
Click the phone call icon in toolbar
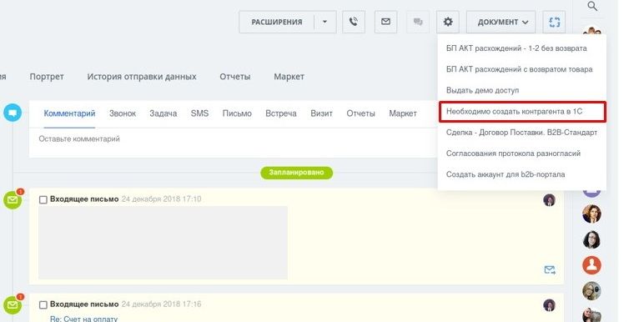(x=354, y=22)
